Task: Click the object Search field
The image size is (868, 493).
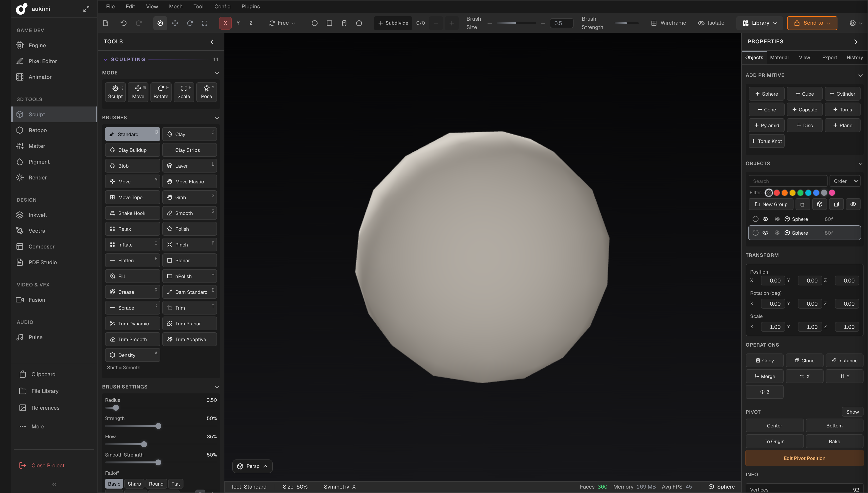Action: coord(788,181)
